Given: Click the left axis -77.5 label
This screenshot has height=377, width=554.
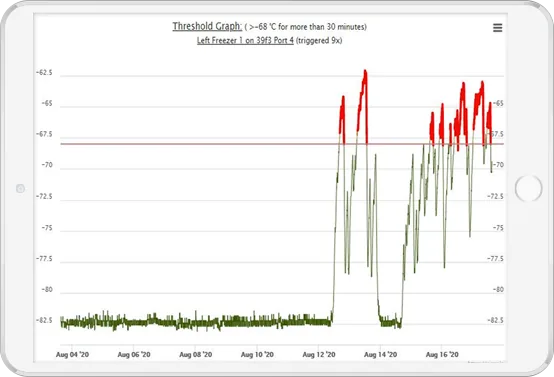Looking at the screenshot, I should point(44,259).
